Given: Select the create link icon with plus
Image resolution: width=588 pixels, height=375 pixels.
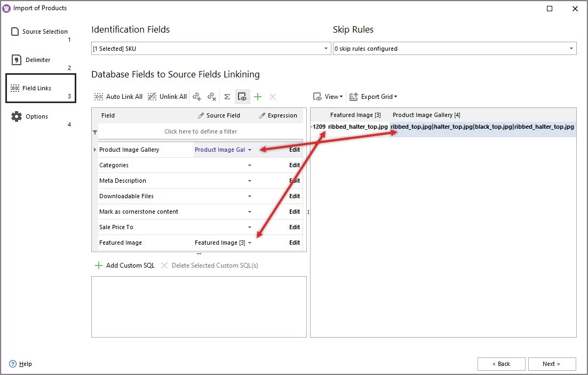Looking at the screenshot, I should pos(198,97).
